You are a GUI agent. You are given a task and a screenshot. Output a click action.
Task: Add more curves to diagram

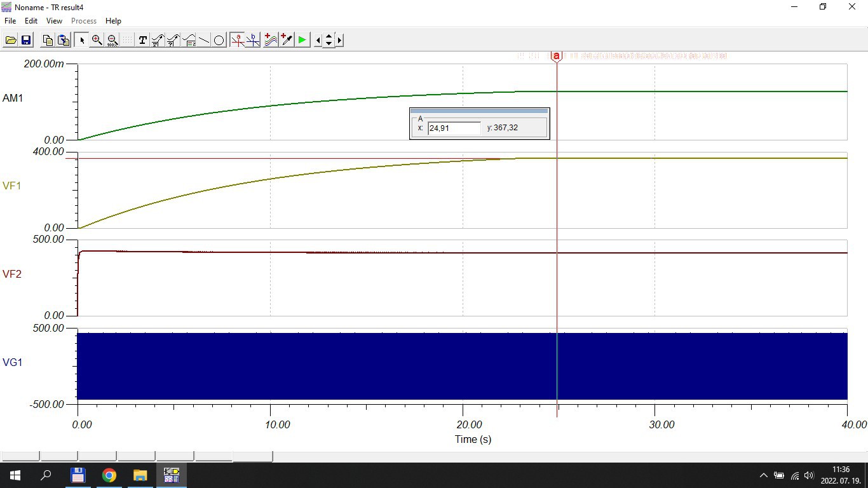click(271, 40)
